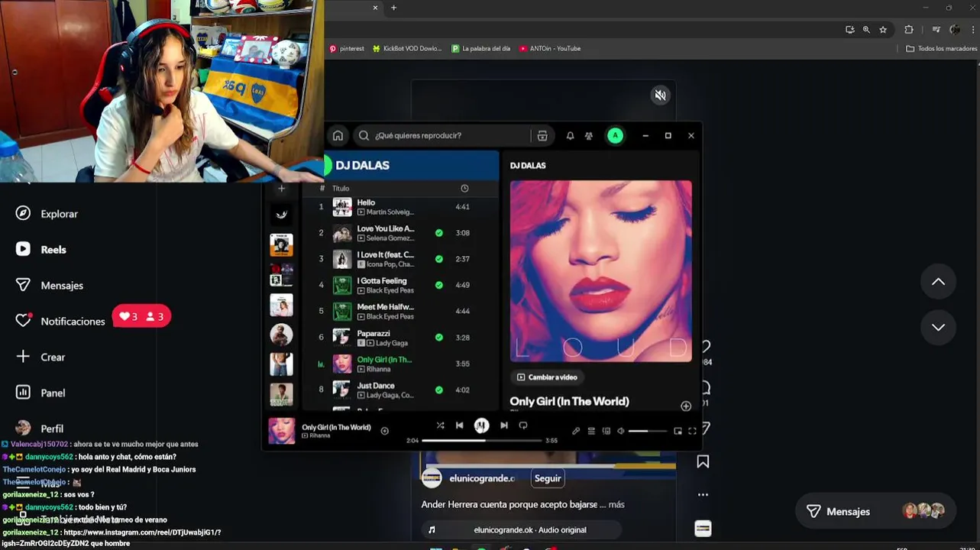Open play queue icon

coord(591,432)
